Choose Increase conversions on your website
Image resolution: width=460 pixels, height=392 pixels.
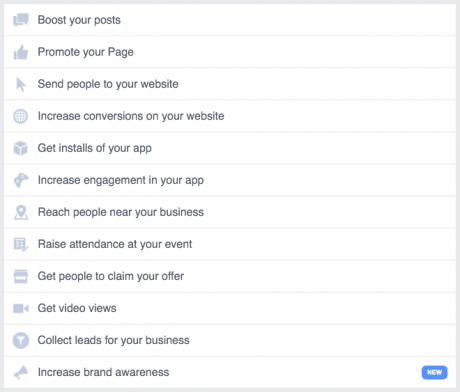tap(230, 116)
